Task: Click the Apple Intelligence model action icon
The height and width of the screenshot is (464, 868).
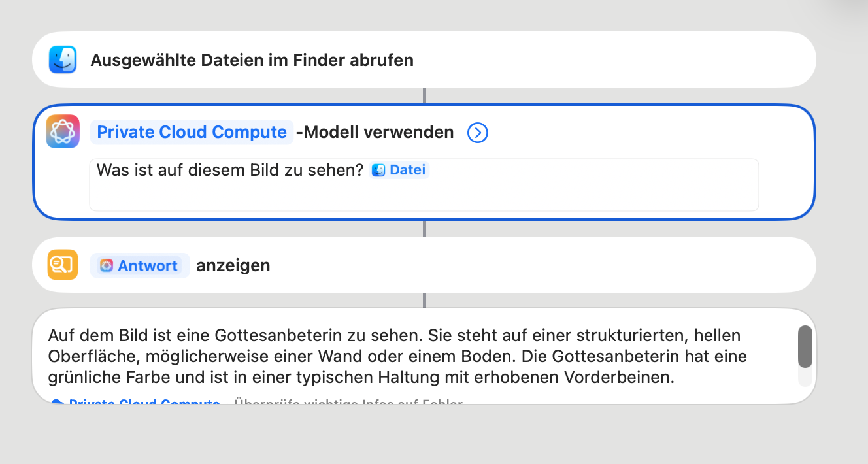Action: [x=63, y=131]
